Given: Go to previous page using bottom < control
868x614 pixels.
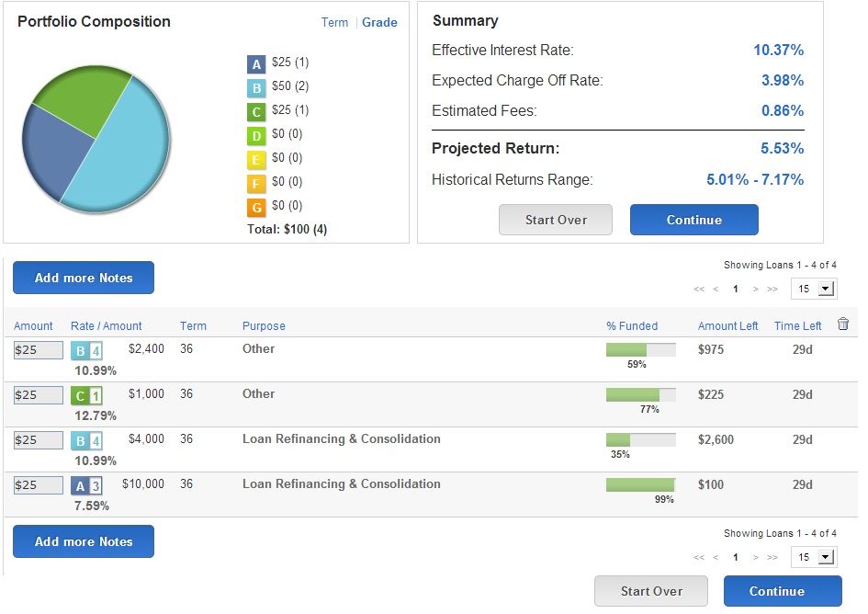Looking at the screenshot, I should pyautogui.click(x=716, y=557).
